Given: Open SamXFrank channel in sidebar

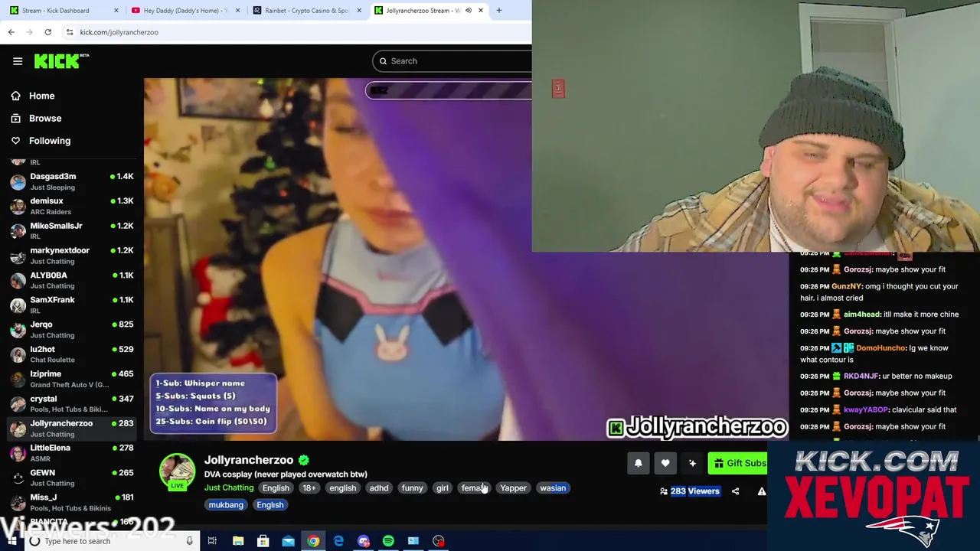Looking at the screenshot, I should (x=72, y=305).
